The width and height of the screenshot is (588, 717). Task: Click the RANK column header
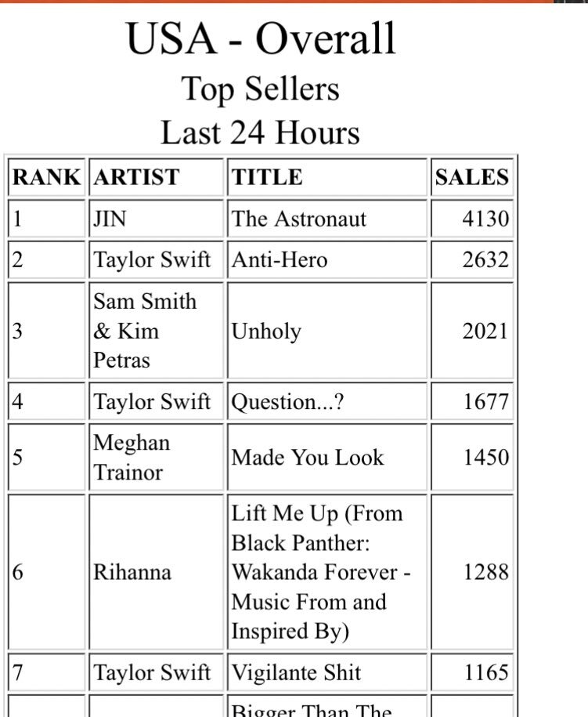(46, 178)
